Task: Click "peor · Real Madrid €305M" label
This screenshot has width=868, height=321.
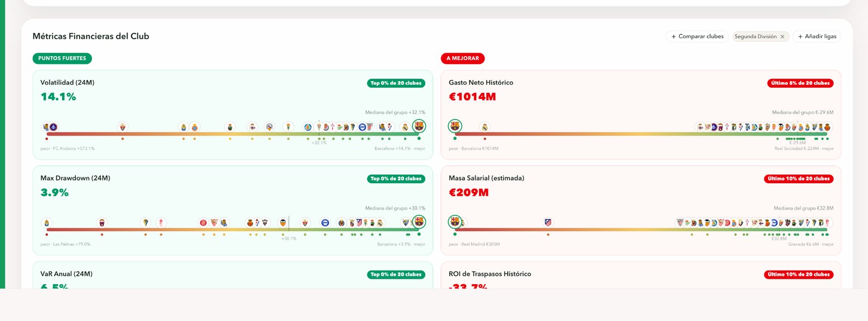Action: tap(474, 245)
